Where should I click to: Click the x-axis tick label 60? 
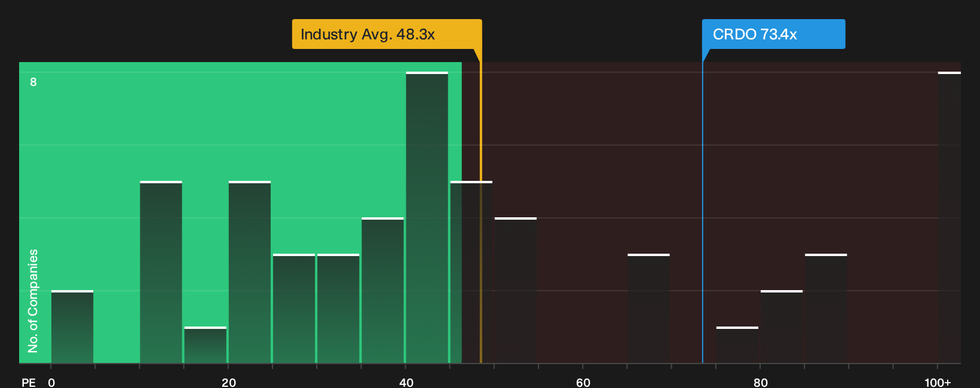tap(583, 382)
